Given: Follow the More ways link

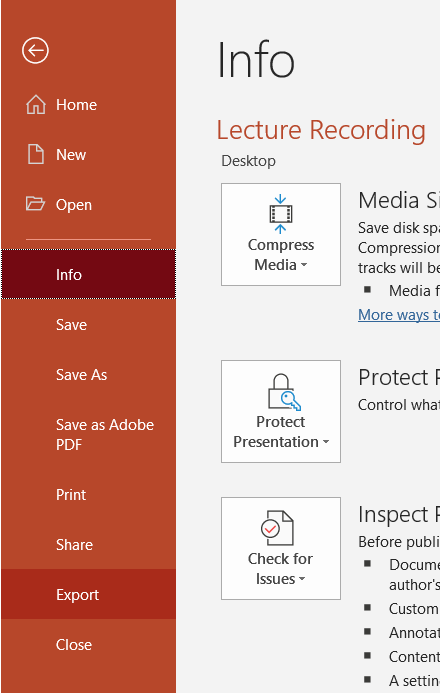Looking at the screenshot, I should pyautogui.click(x=399, y=315).
